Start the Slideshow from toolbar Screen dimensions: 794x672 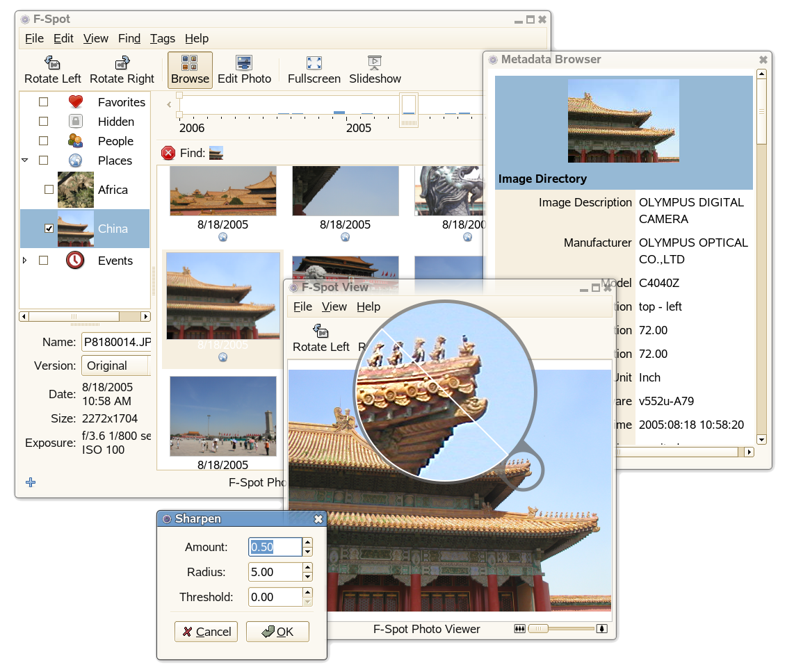click(x=375, y=69)
